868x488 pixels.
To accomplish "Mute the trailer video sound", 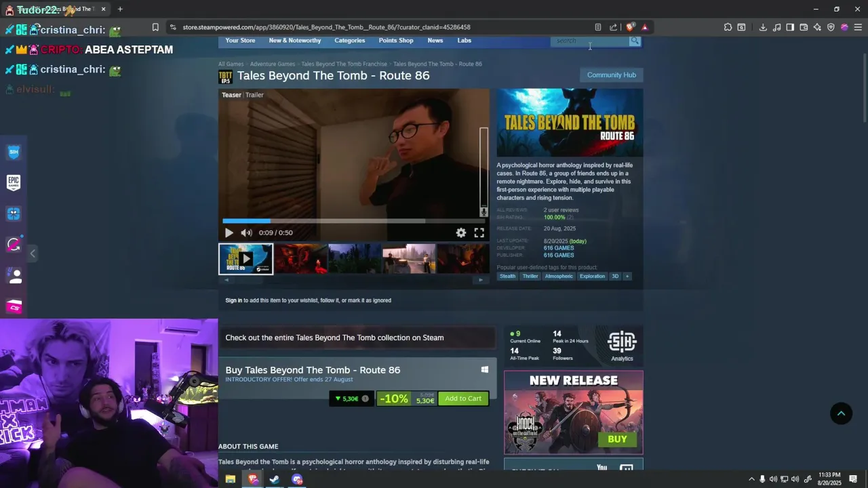I will click(246, 232).
